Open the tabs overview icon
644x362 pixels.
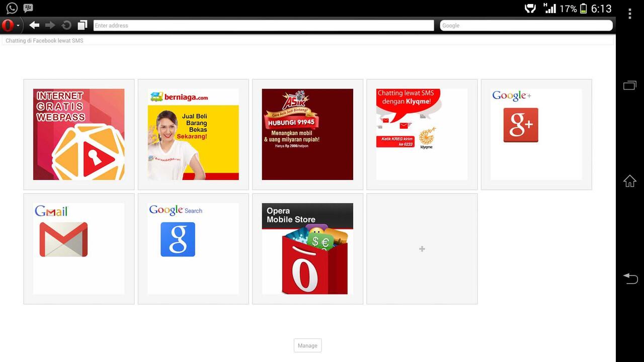83,25
